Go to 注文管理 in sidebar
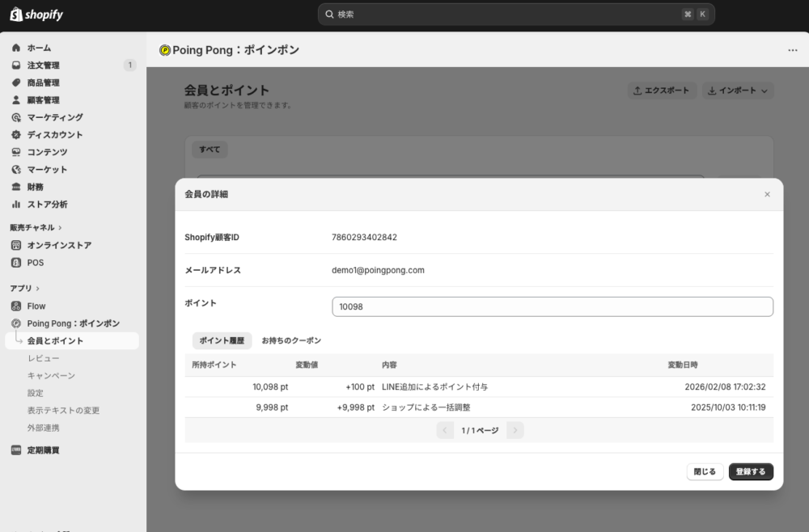 point(43,65)
